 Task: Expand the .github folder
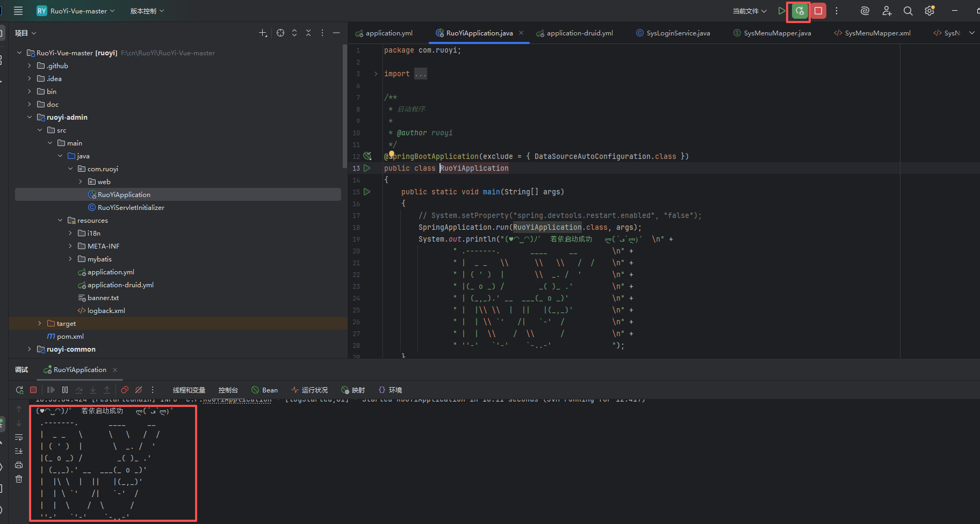tap(30, 65)
